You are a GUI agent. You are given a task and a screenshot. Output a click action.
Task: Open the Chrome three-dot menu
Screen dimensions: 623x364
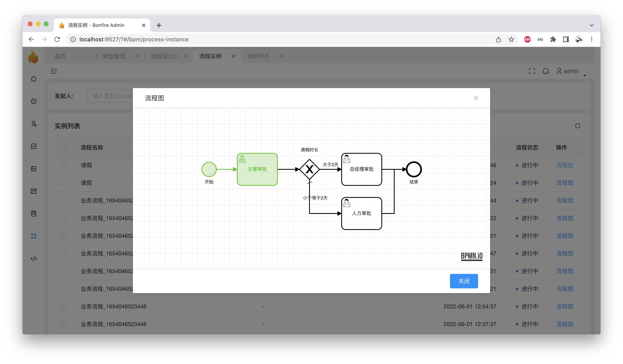[x=592, y=39]
